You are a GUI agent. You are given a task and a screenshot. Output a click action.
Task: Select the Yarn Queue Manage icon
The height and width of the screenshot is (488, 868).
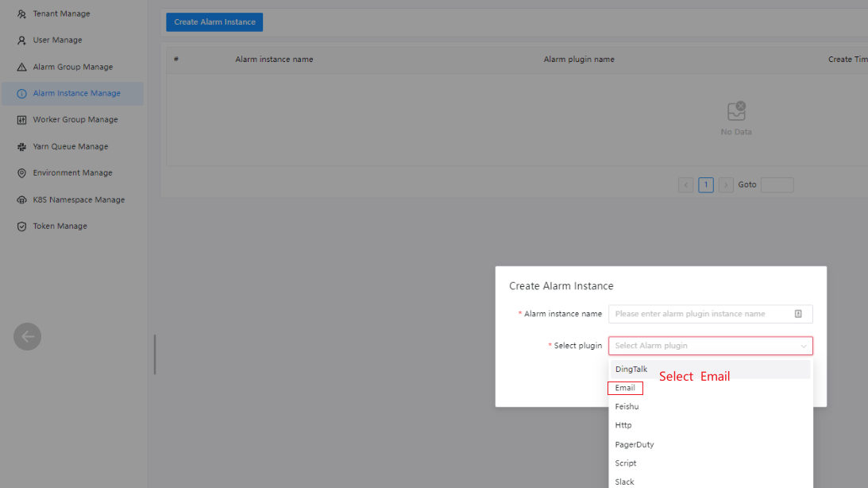[x=25, y=146]
